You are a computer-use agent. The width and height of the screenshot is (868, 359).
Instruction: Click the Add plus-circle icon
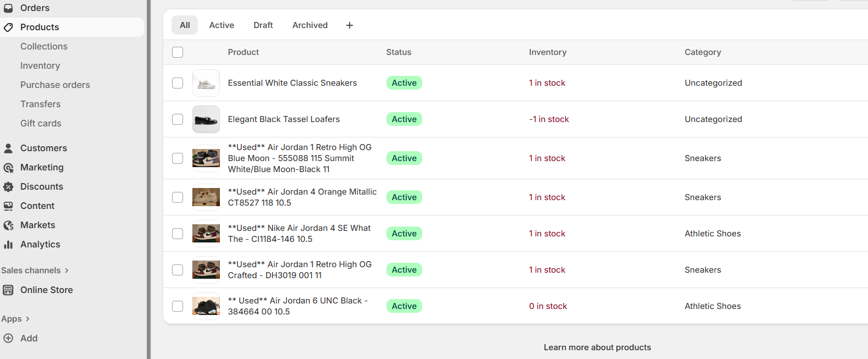(8, 338)
